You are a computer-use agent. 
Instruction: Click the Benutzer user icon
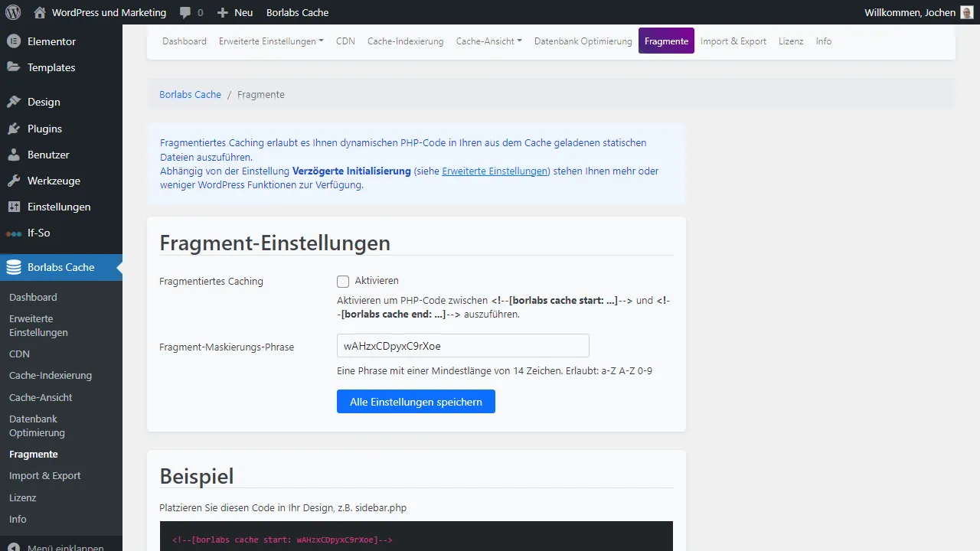click(13, 155)
